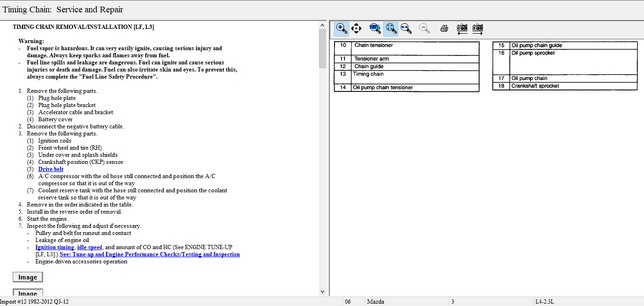Click the 'Warning:' label
Viewport: 644px width, 306px height.
coord(31,41)
